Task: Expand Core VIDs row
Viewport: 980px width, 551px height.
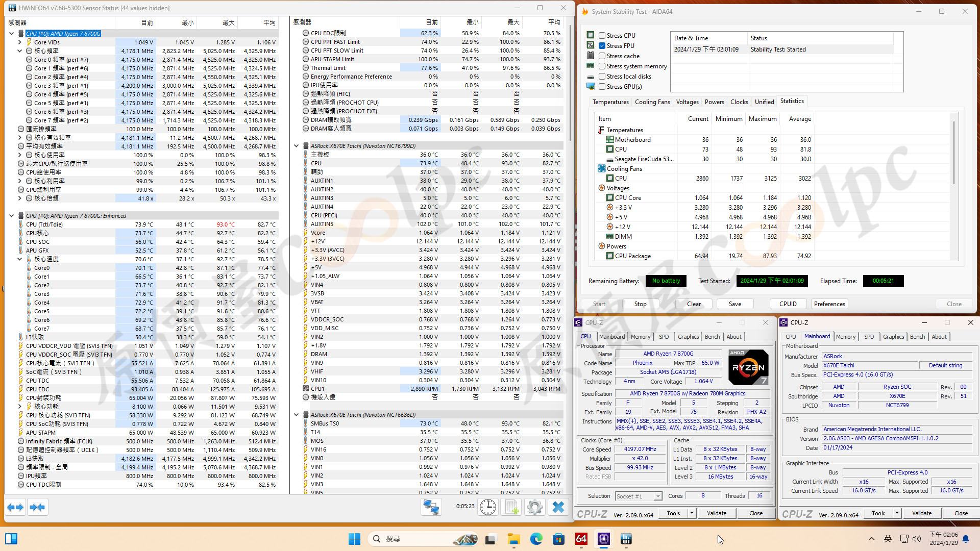Action: pos(20,42)
